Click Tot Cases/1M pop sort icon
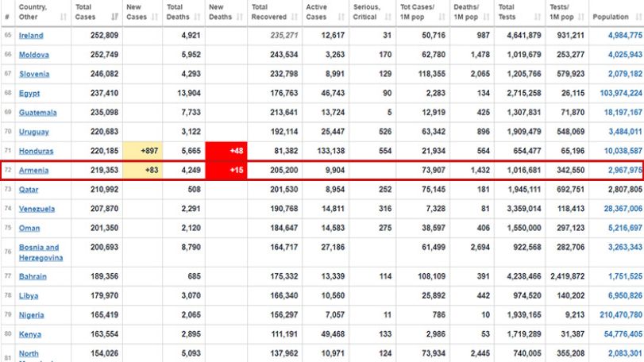This screenshot has height=362, width=644. point(442,17)
